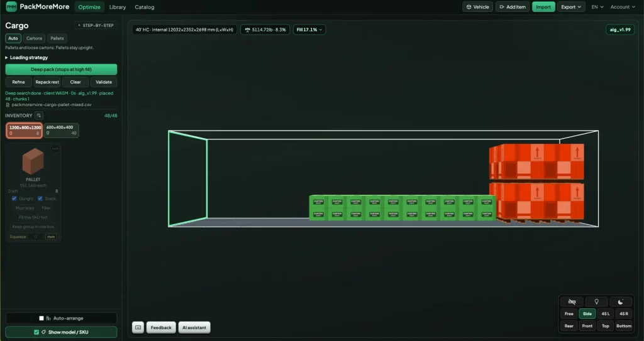Toggle the hide-dimensions ruler icon
Image resolution: width=644 pixels, height=341 pixels.
pyautogui.click(x=572, y=301)
